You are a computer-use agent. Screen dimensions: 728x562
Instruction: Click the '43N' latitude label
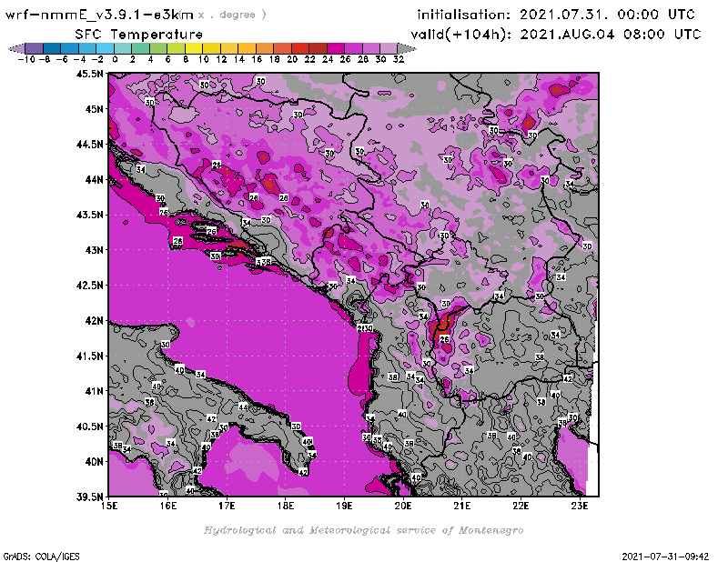[x=94, y=250]
